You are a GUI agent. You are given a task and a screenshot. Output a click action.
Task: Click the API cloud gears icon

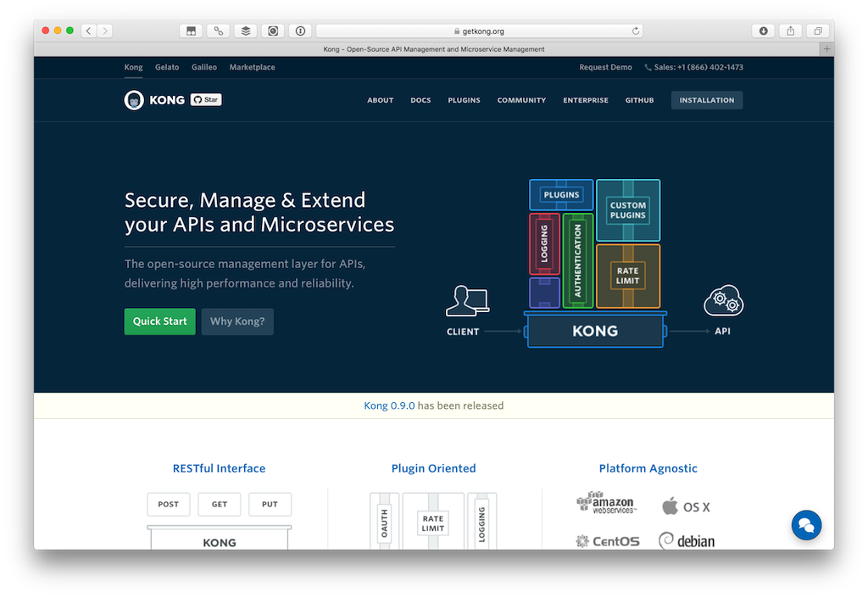pos(724,300)
